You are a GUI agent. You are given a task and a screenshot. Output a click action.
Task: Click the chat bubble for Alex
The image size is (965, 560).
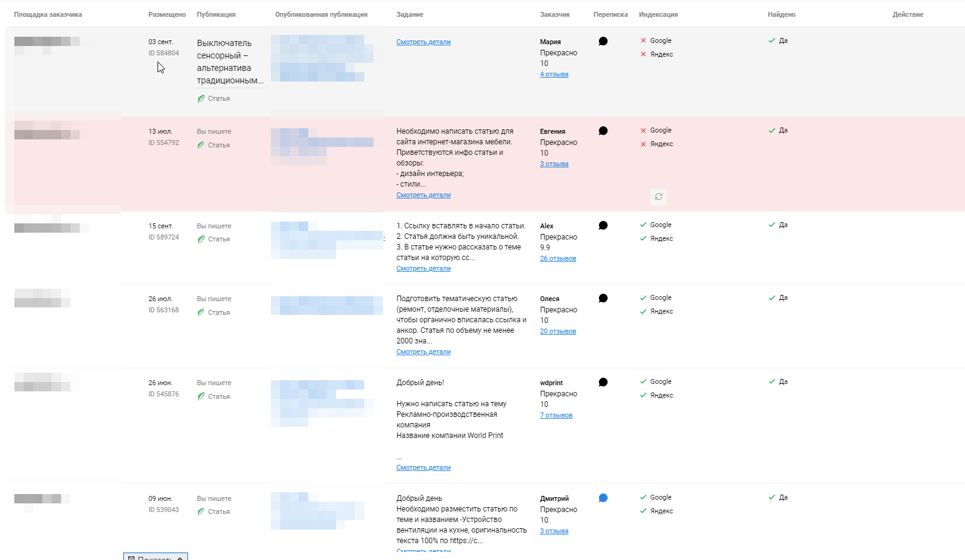[x=603, y=226]
